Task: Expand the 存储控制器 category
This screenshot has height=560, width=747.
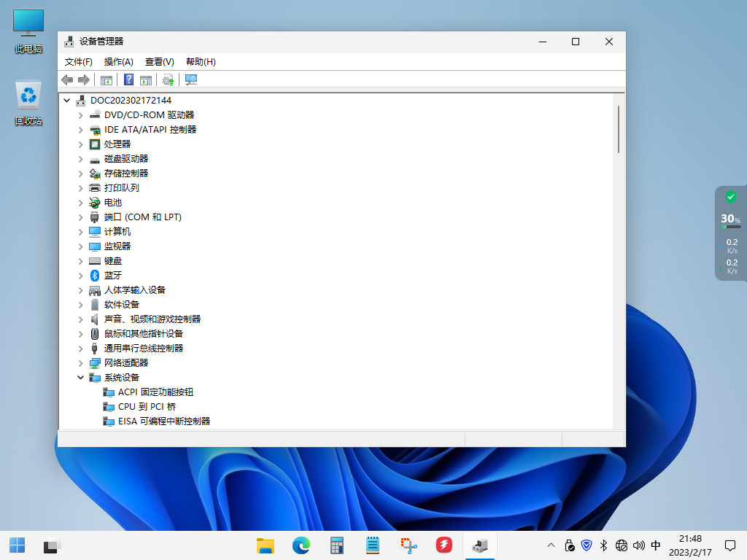Action: pos(80,174)
